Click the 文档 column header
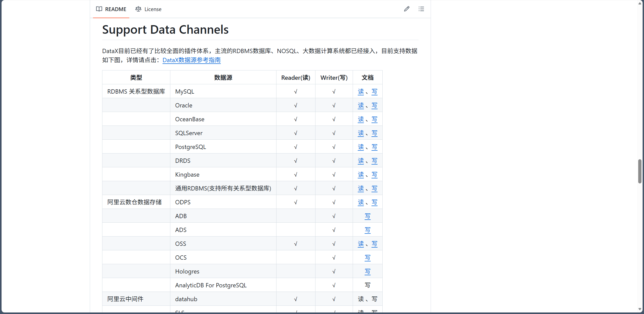Image resolution: width=644 pixels, height=314 pixels. click(x=368, y=77)
